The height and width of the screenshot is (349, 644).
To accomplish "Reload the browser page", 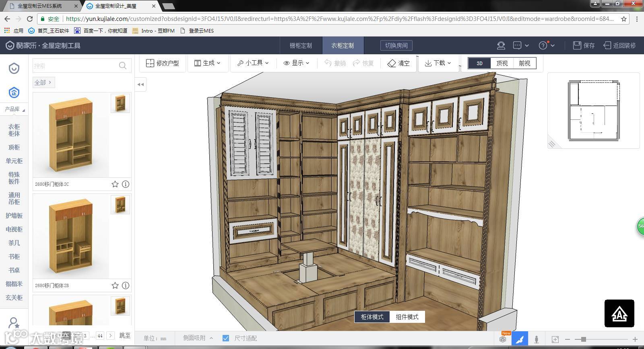I will click(x=29, y=19).
